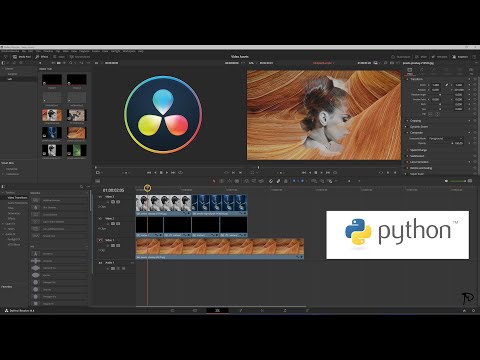The image size is (480, 360).
Task: Play the timeline viewer forward
Action: click(x=322, y=173)
